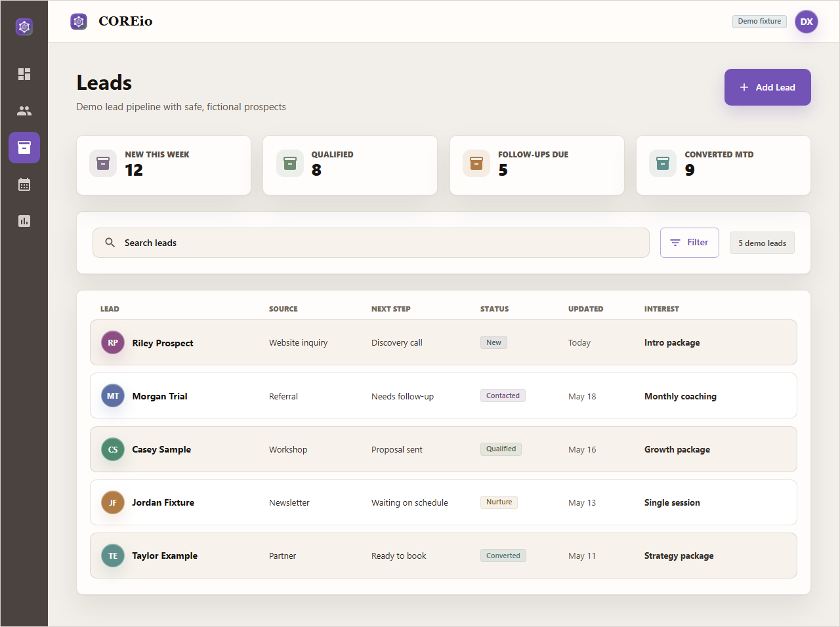
Task: Click the search magnifier icon
Action: tap(110, 243)
